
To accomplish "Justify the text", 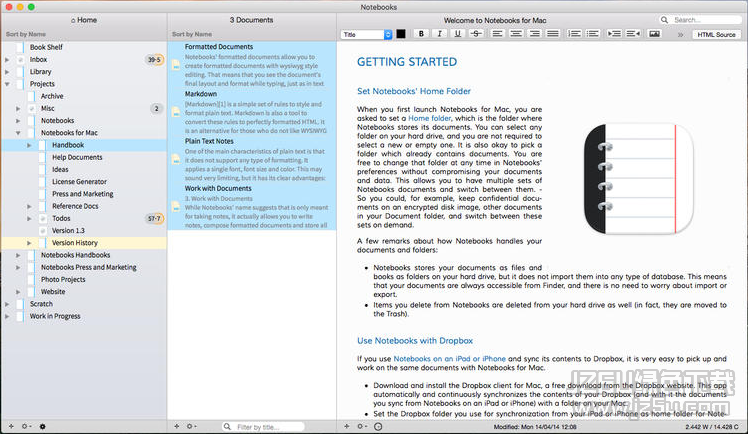I will coord(552,34).
